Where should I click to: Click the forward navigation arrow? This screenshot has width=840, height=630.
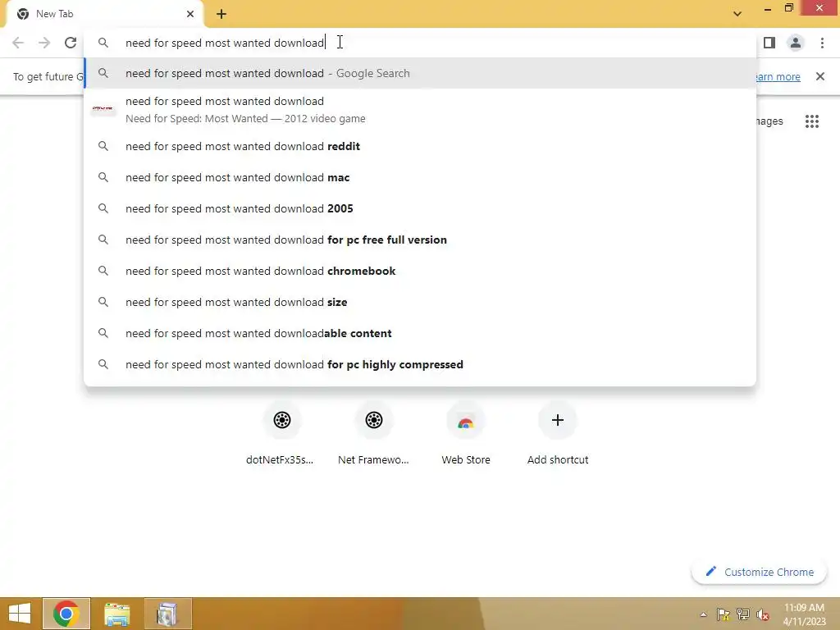(44, 43)
